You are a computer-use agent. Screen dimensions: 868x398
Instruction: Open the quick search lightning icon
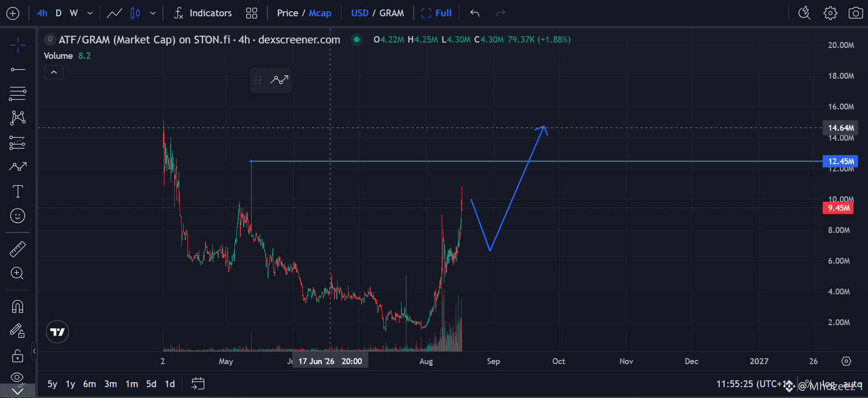pos(804,13)
